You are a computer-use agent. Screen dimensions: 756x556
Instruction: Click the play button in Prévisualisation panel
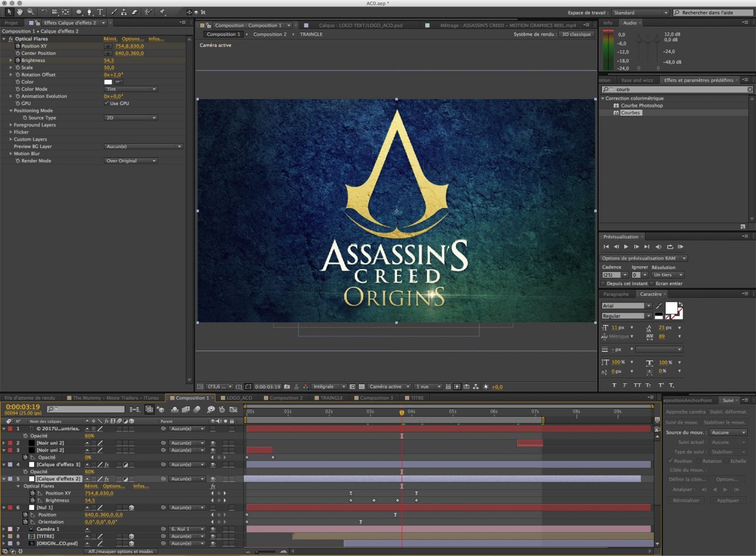tap(626, 247)
